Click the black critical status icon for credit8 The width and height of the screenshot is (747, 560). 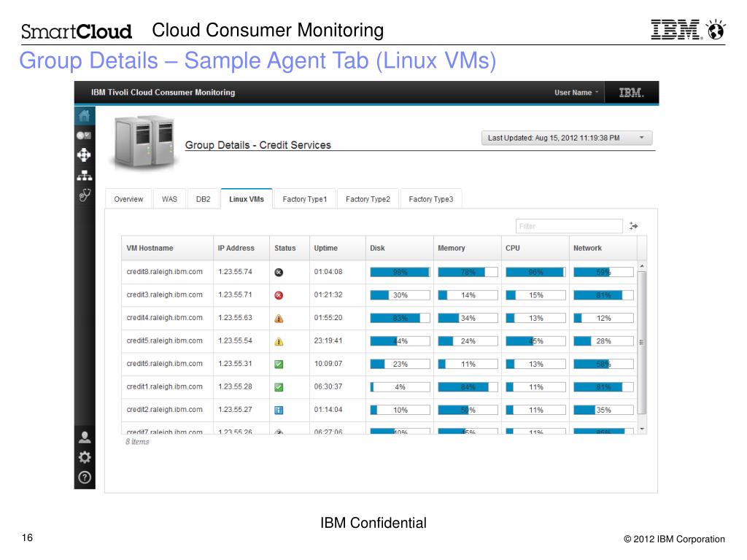[x=279, y=273]
